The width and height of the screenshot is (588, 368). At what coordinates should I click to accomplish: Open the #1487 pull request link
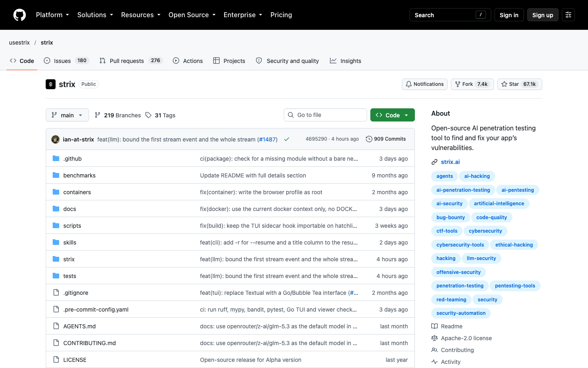click(267, 139)
